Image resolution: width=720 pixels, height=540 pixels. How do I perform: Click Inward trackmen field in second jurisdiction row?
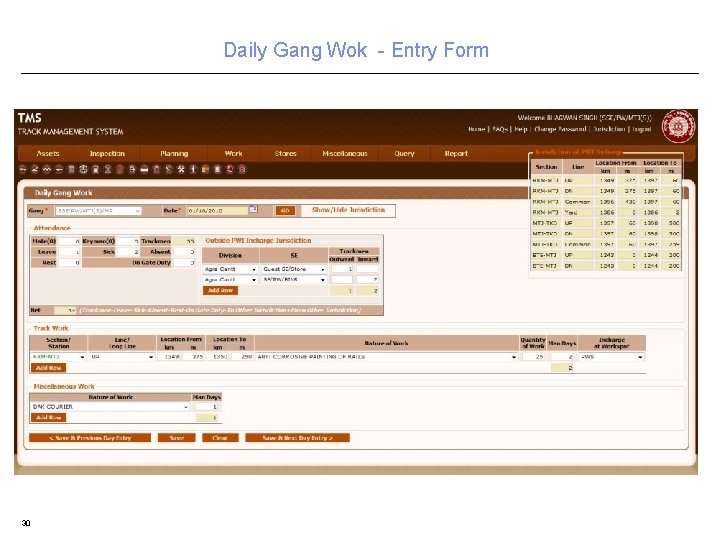(x=368, y=279)
